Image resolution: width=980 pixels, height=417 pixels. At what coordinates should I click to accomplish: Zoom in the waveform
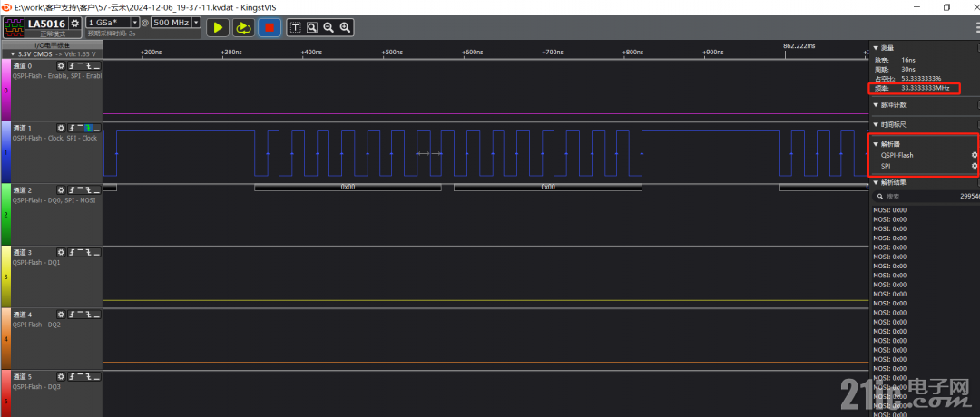point(345,27)
